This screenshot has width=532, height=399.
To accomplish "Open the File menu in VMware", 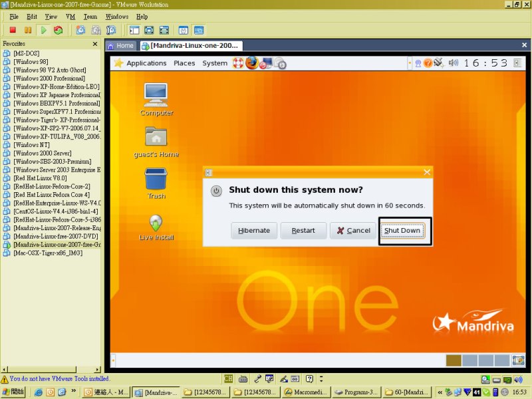I will (14, 17).
